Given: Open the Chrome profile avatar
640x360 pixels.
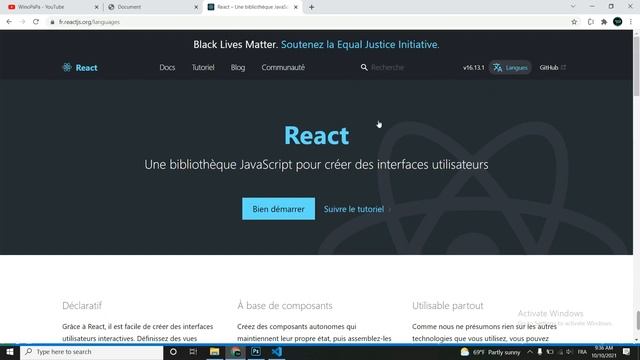Looking at the screenshot, I should pos(618,22).
